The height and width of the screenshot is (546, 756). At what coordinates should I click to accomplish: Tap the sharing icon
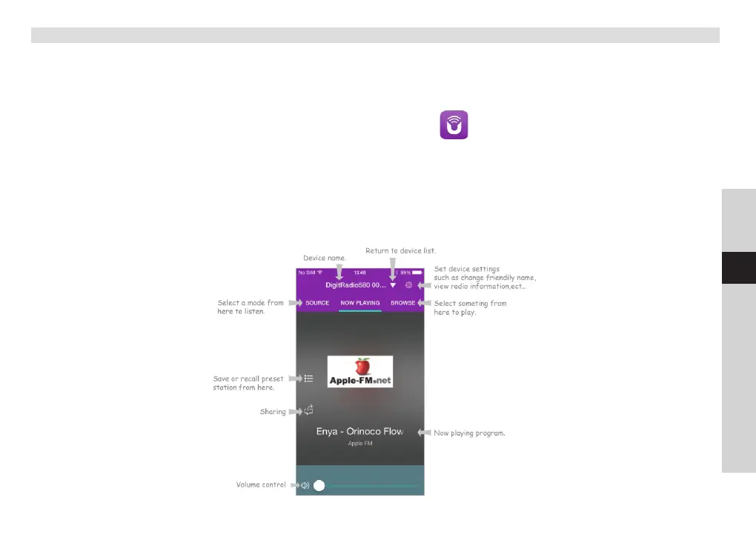pyautogui.click(x=308, y=410)
